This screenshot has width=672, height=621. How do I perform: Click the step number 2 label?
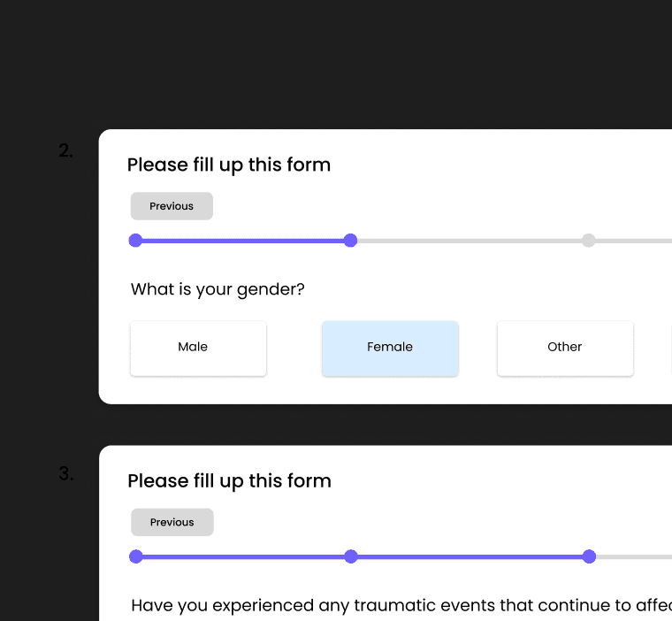[x=66, y=151]
